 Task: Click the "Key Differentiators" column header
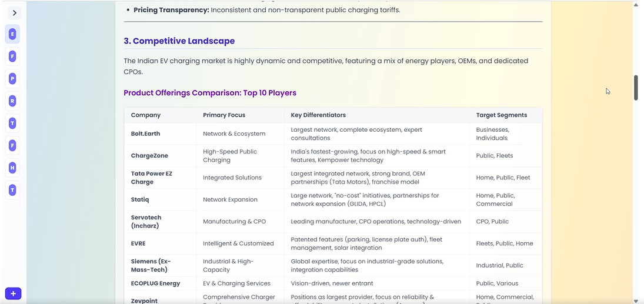click(318, 115)
